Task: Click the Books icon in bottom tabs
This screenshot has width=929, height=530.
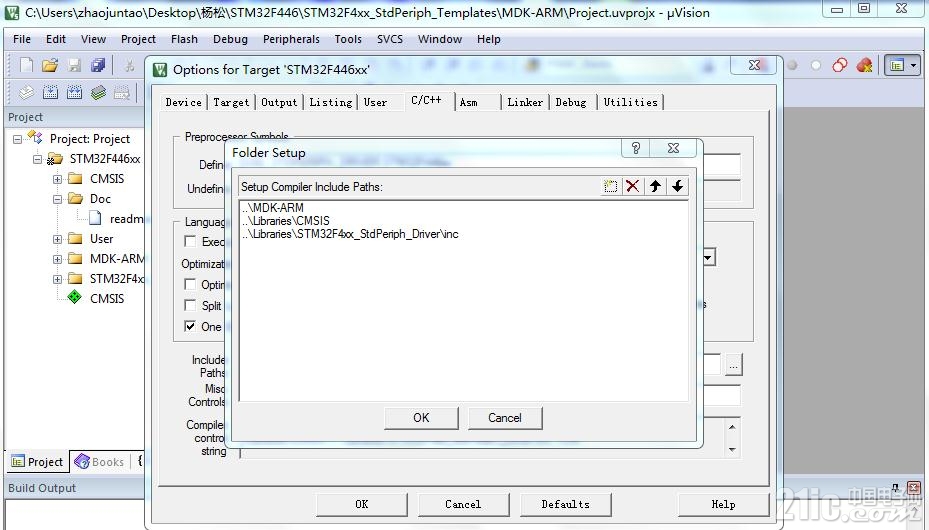Action: click(x=82, y=461)
